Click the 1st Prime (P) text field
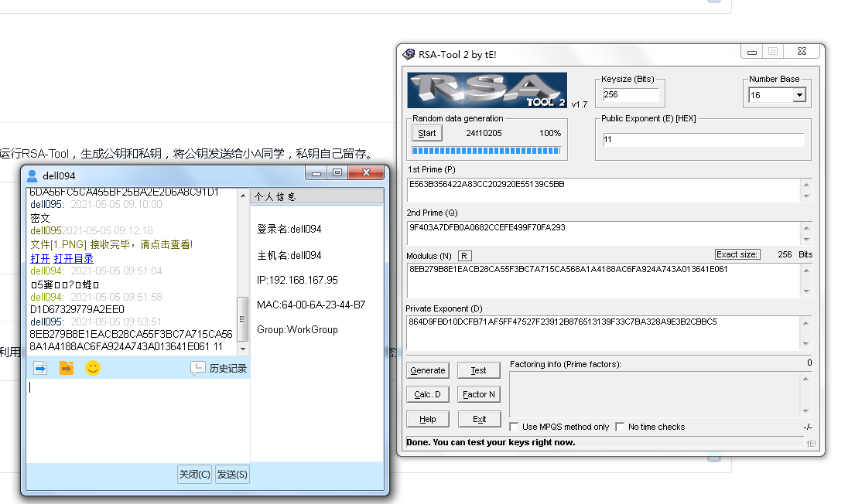The height and width of the screenshot is (504, 855). click(604, 190)
